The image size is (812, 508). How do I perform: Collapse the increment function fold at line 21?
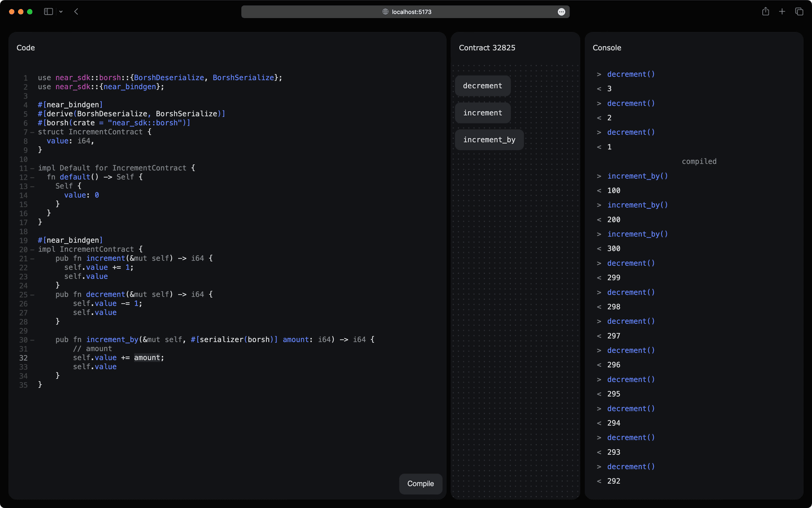[32, 259]
